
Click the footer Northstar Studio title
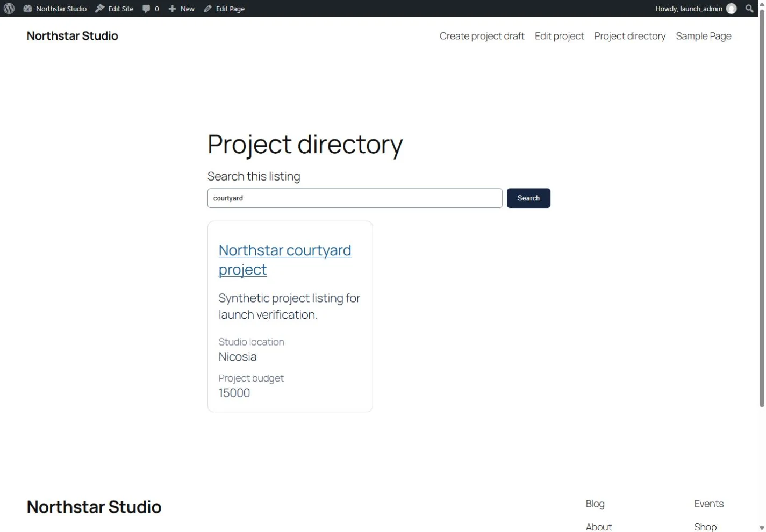point(94,507)
